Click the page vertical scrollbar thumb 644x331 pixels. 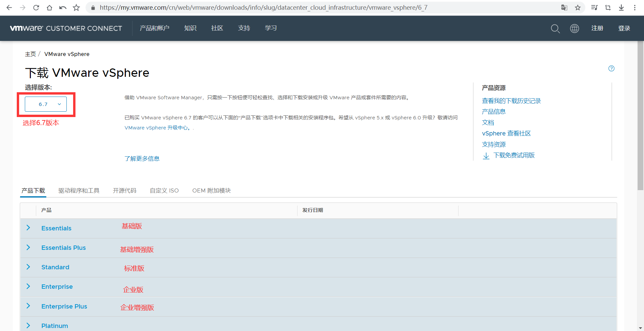(x=641, y=116)
